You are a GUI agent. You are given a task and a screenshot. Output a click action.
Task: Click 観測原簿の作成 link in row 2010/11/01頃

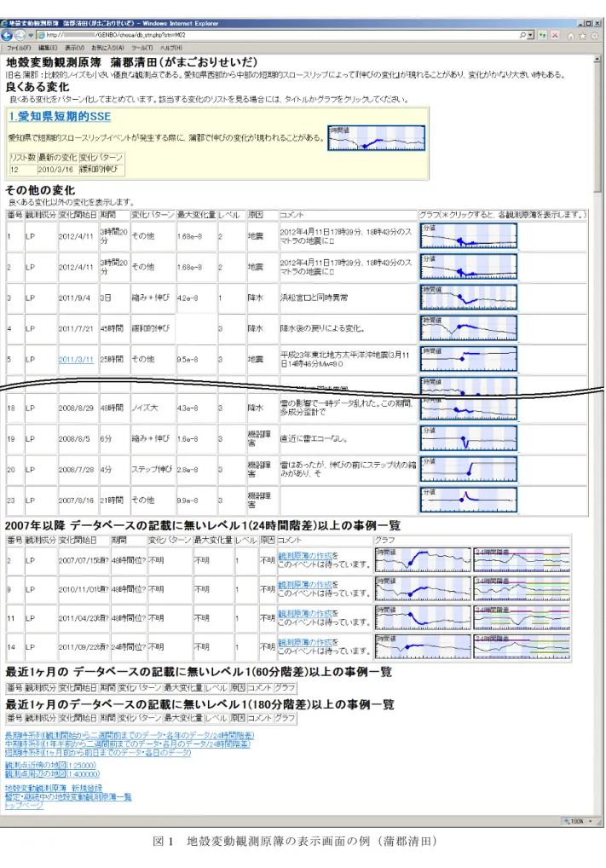tap(304, 585)
